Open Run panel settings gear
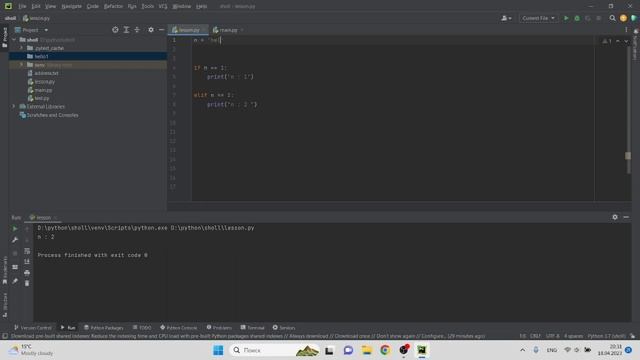This screenshot has width=640, height=360. pos(615,217)
